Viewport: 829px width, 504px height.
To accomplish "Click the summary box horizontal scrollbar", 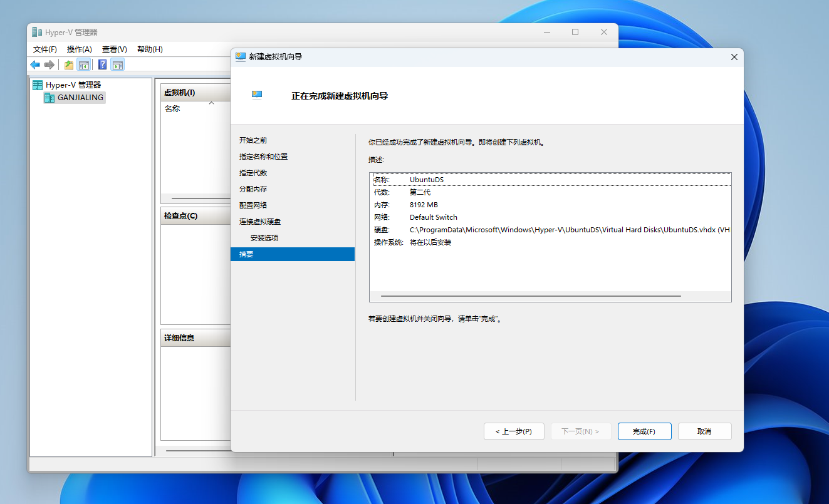I will tap(531, 296).
